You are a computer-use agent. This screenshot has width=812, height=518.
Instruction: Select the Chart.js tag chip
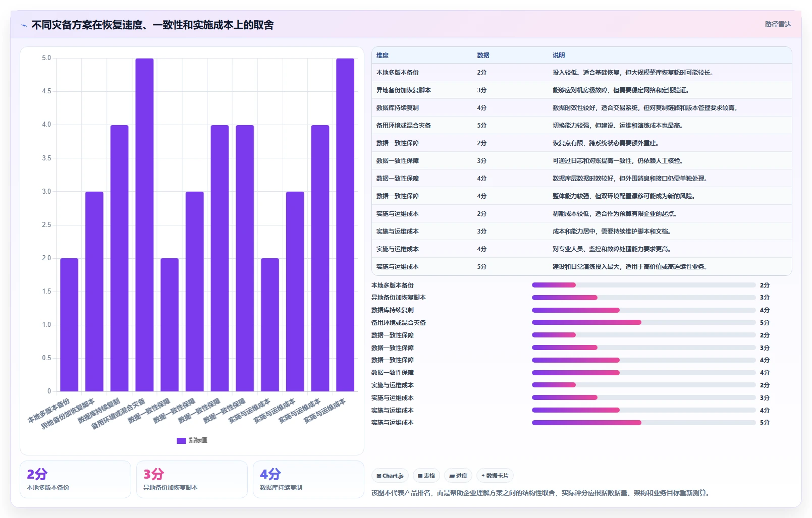tap(390, 476)
